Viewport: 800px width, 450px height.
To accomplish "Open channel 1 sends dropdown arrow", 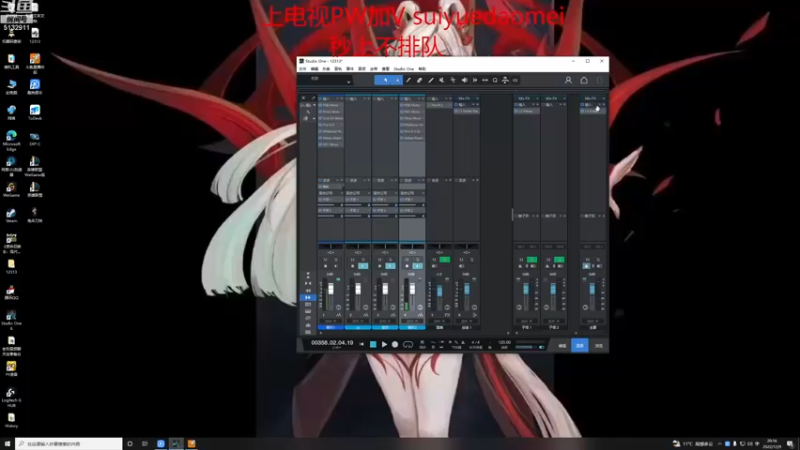I will (x=337, y=180).
